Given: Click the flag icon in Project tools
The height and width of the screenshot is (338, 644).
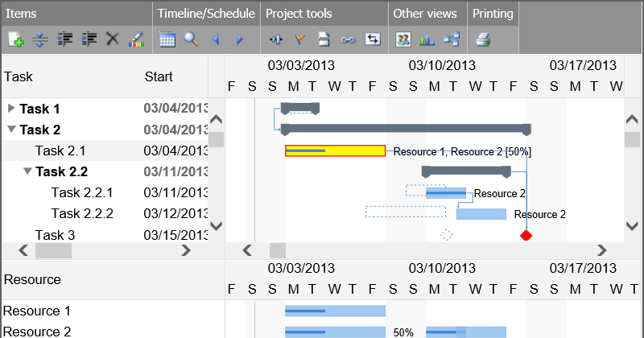Looking at the screenshot, I should pyautogui.click(x=300, y=39).
